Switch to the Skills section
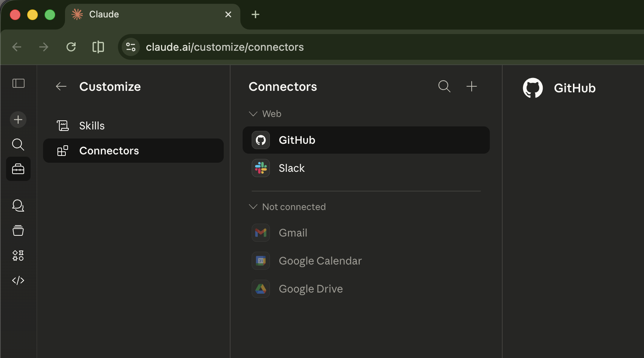Screen dimensions: 644x358 click(x=91, y=125)
